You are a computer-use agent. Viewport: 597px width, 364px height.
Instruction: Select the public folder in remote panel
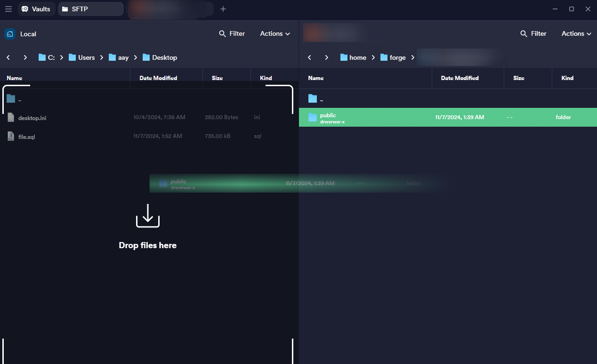328,117
